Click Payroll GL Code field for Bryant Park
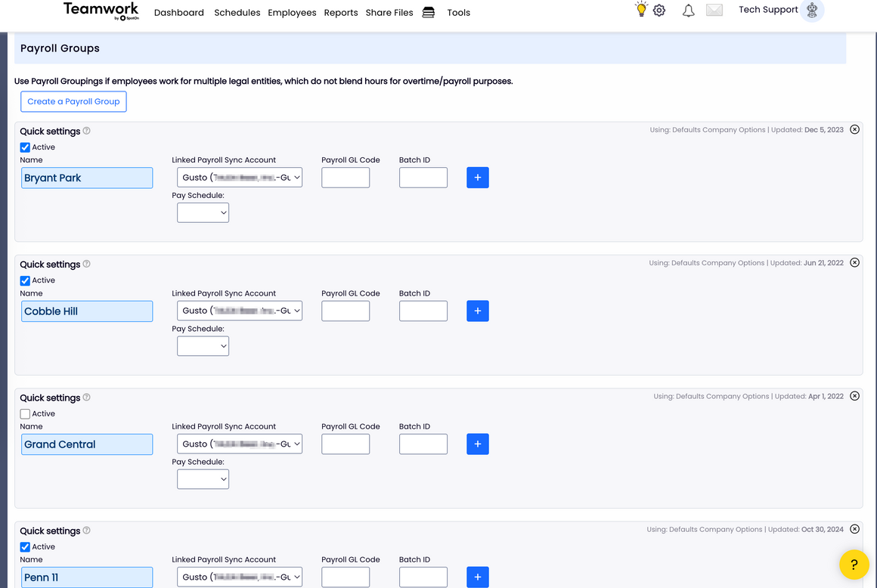 [x=346, y=177]
